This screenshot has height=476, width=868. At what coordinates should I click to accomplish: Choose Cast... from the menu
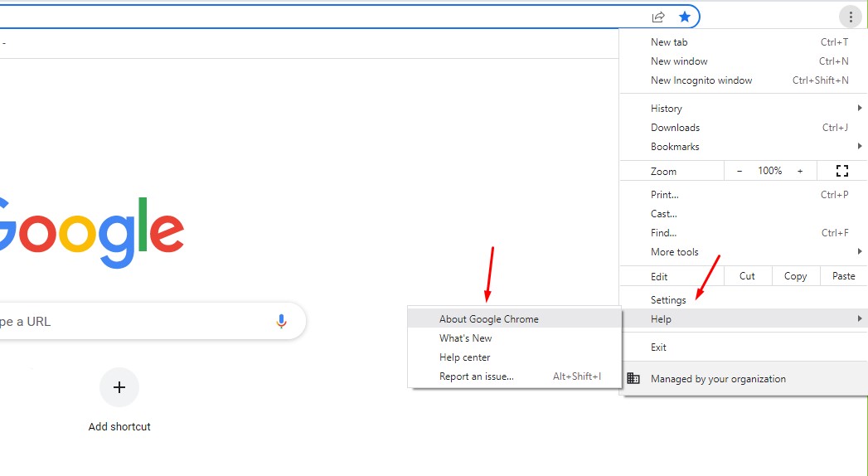click(x=744, y=214)
